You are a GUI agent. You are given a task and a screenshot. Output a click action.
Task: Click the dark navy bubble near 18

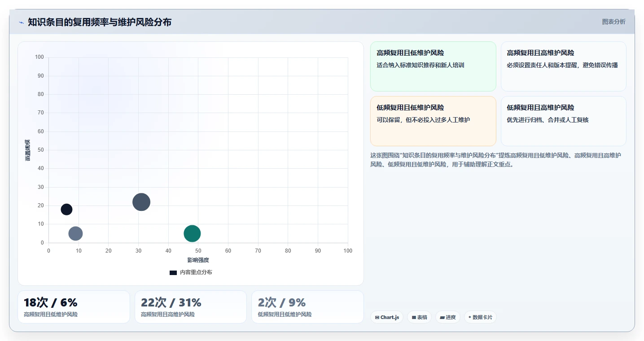tap(66, 210)
